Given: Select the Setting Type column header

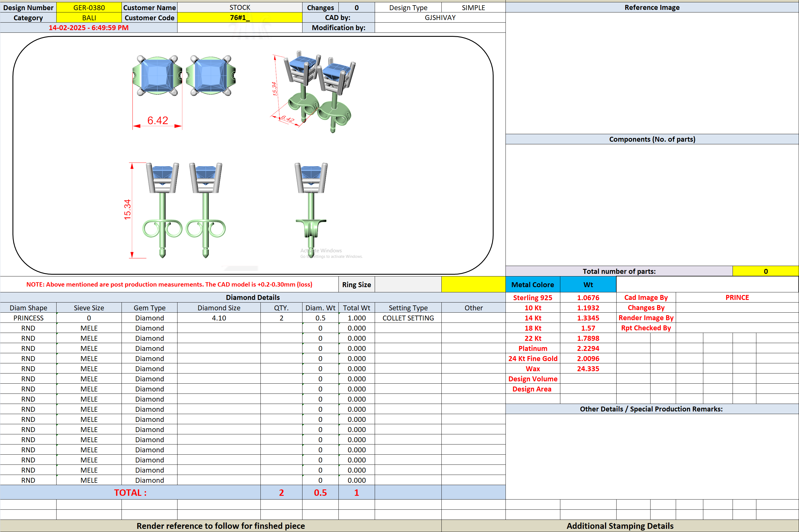Looking at the screenshot, I should [x=408, y=308].
